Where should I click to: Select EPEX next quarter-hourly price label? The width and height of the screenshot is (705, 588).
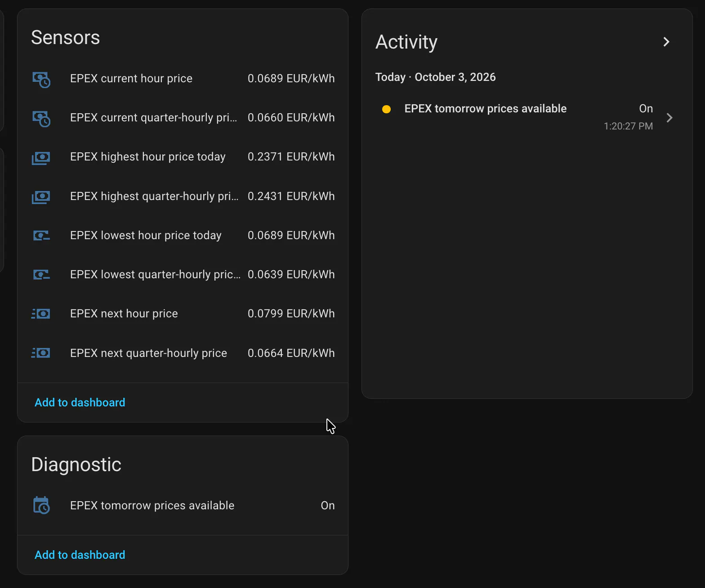click(x=148, y=353)
